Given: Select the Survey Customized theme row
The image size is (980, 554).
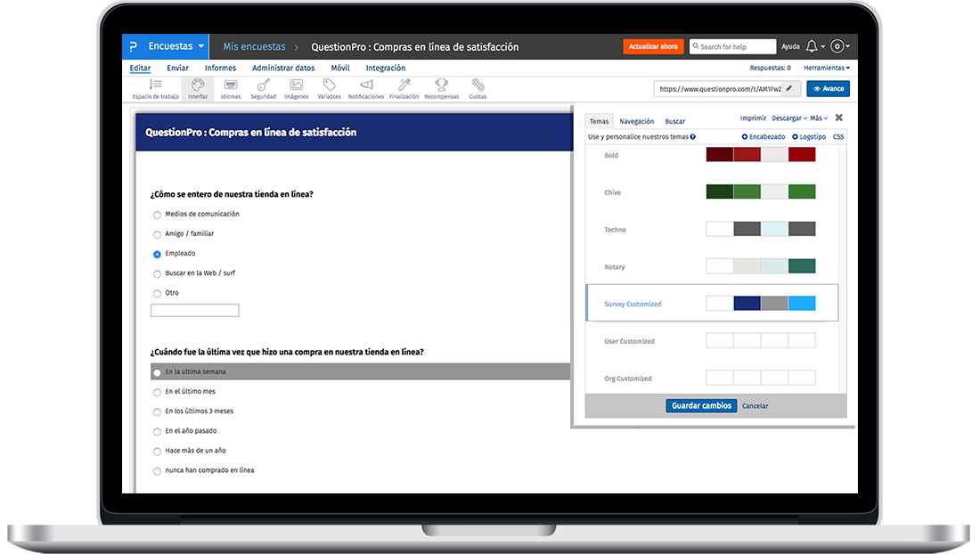Looking at the screenshot, I should (x=712, y=304).
